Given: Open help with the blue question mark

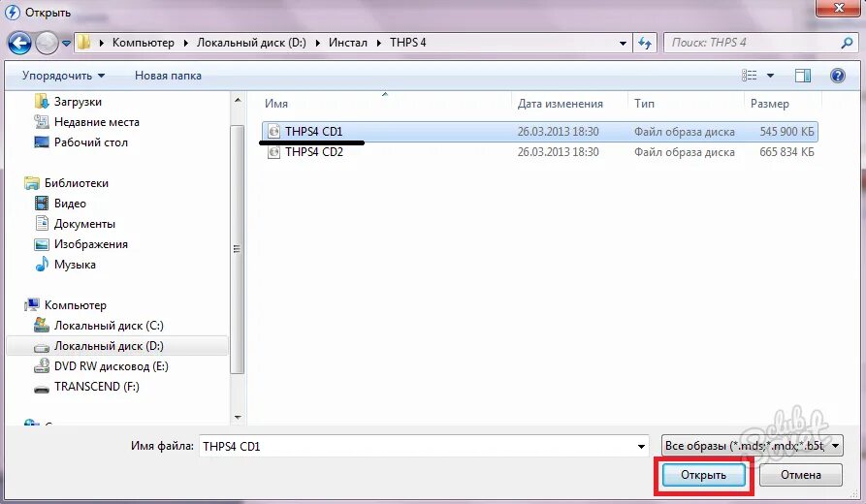Looking at the screenshot, I should [837, 75].
